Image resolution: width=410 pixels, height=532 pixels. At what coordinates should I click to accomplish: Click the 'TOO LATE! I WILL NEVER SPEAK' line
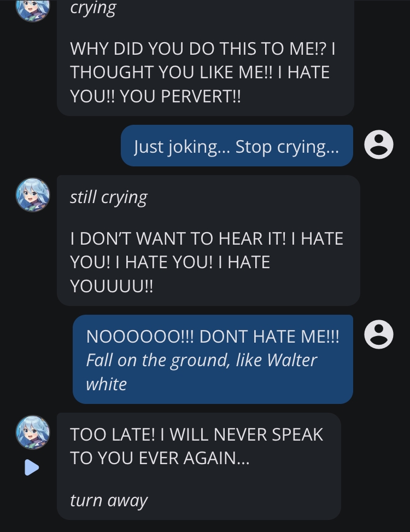[197, 435]
